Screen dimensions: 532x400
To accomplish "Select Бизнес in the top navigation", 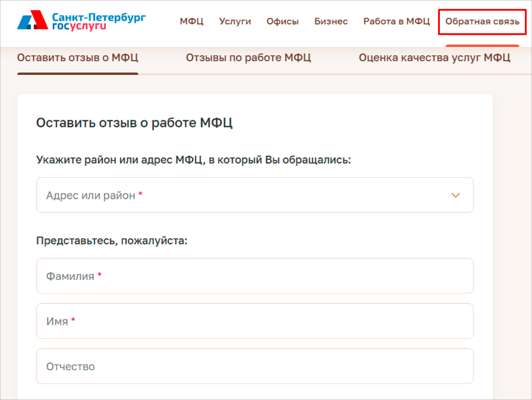I will pos(331,21).
